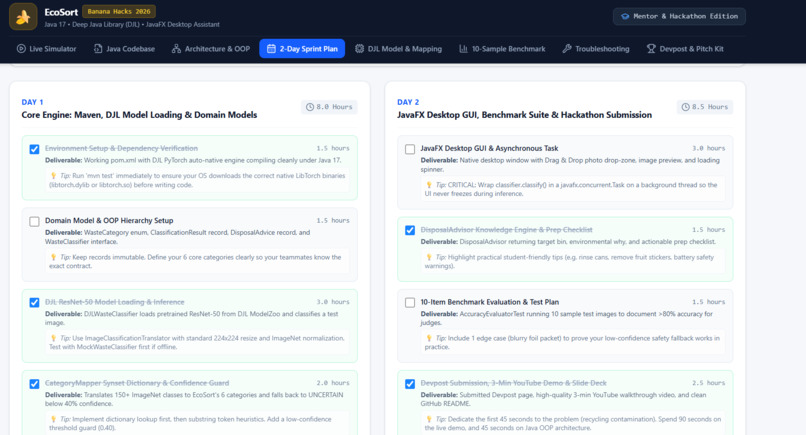The image size is (806, 435).
Task: Uncheck DJL ResNet-50 Model Loading & Inference
Action: pyautogui.click(x=34, y=303)
